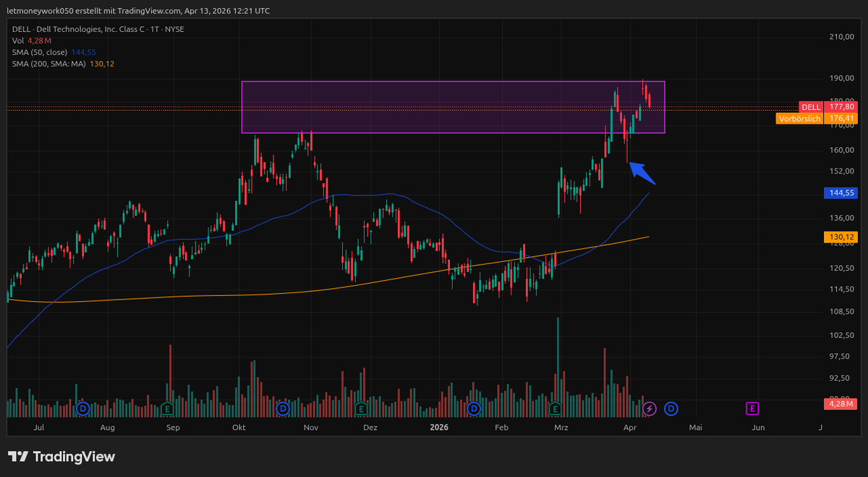
Task: Click the Feb label on the time axis
Action: coord(502,428)
